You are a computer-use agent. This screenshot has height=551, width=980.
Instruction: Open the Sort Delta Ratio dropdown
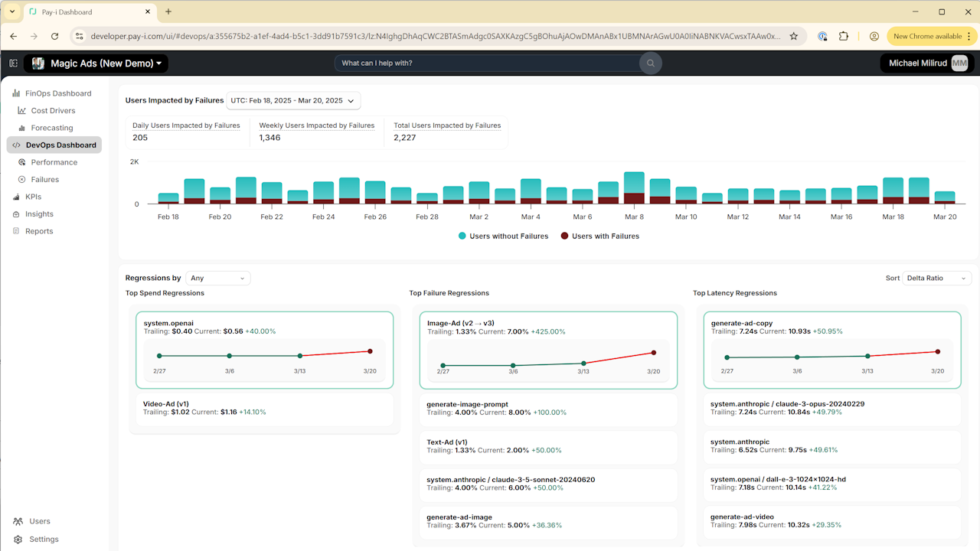[937, 278]
